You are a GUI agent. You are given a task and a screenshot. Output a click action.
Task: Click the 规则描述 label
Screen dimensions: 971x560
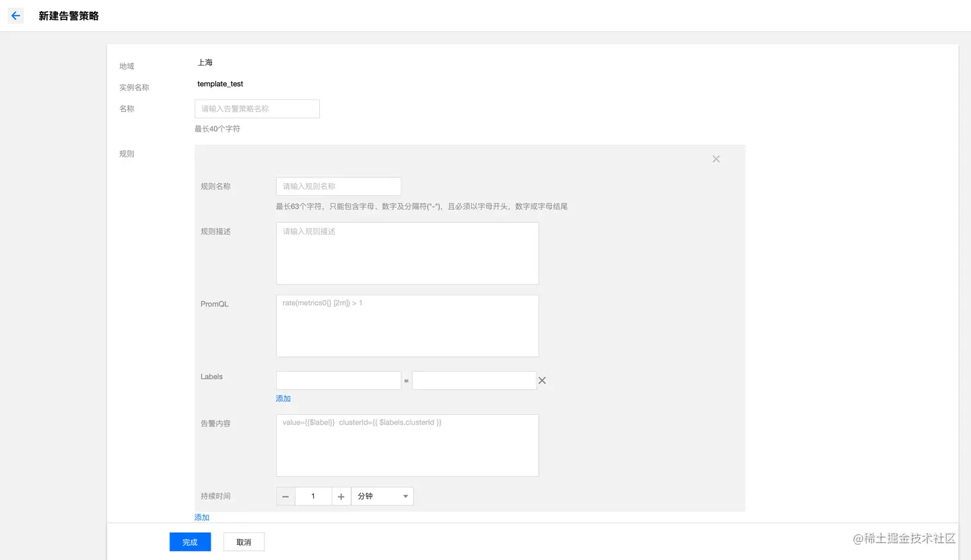[x=216, y=231]
